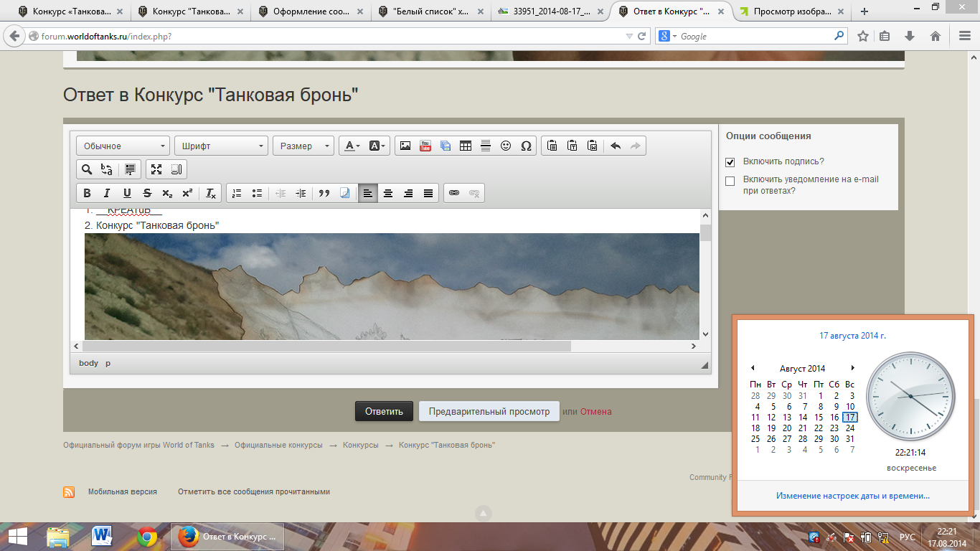Paste from Word
This screenshot has width=980, height=551.
coord(592,146)
